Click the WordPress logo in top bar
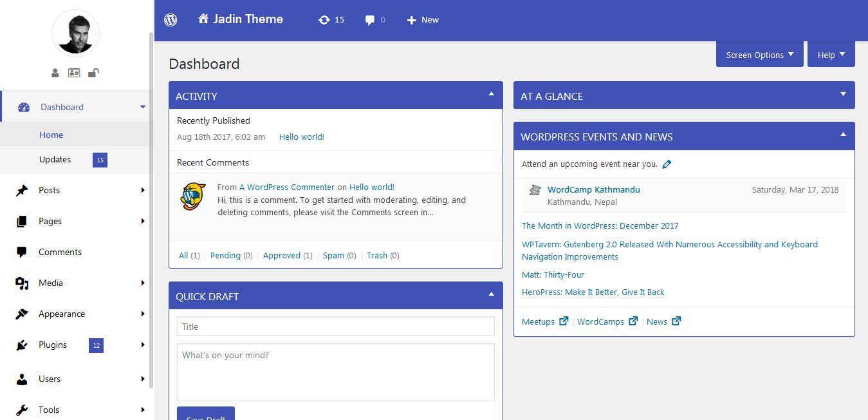868x420 pixels. 171,20
